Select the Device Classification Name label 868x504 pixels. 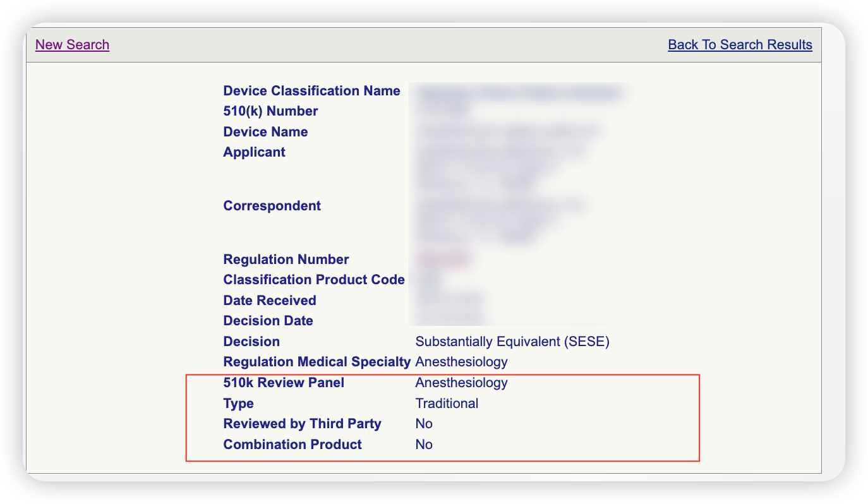pos(311,90)
